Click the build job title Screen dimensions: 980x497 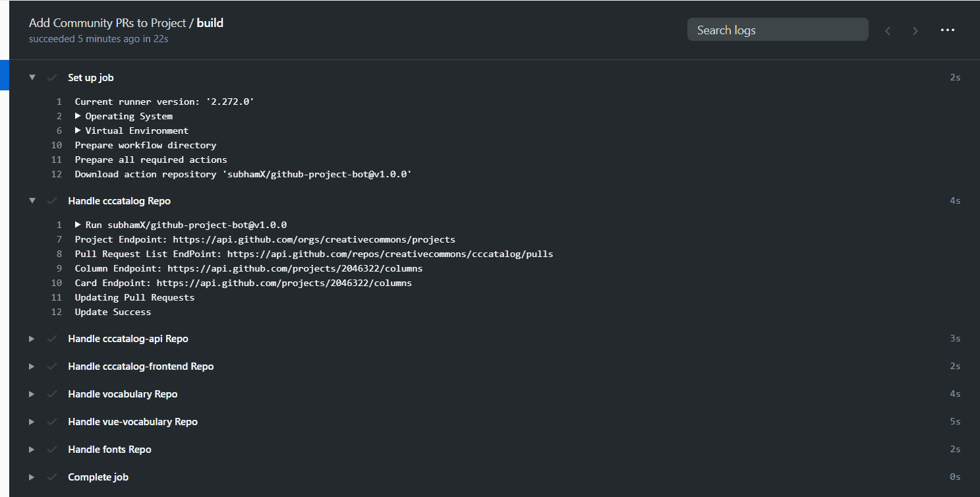(210, 23)
